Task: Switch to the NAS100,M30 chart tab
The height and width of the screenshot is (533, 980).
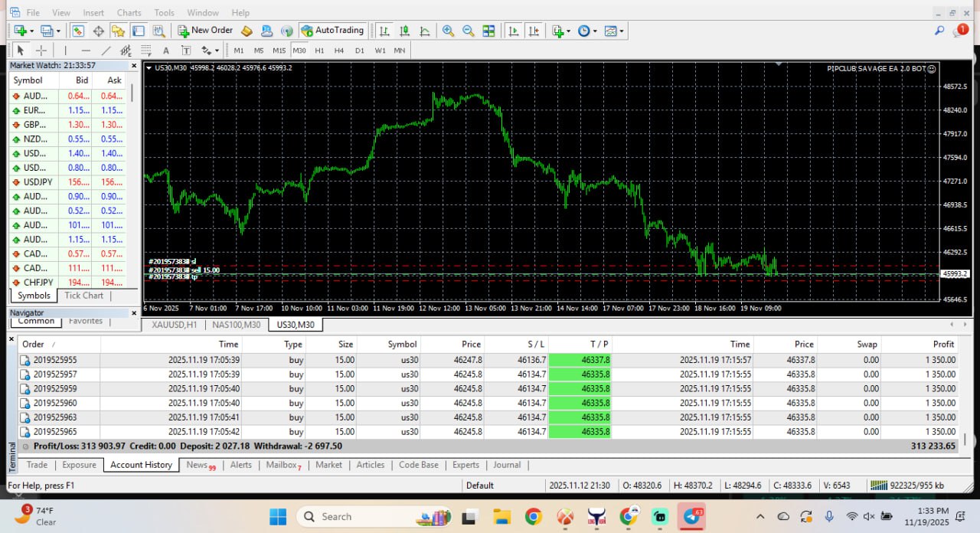Action: pyautogui.click(x=236, y=325)
